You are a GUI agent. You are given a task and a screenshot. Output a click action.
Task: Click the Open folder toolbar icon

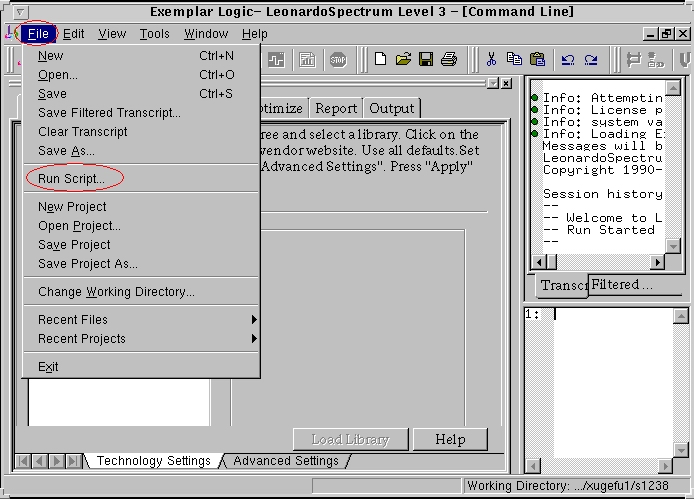coord(403,60)
